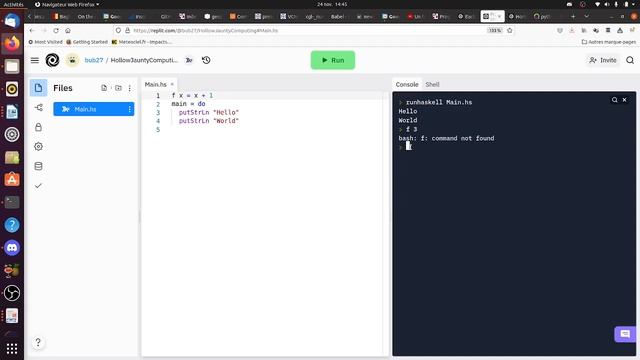
Task: Click putStrLn "World" line in editor
Action: 209,121
